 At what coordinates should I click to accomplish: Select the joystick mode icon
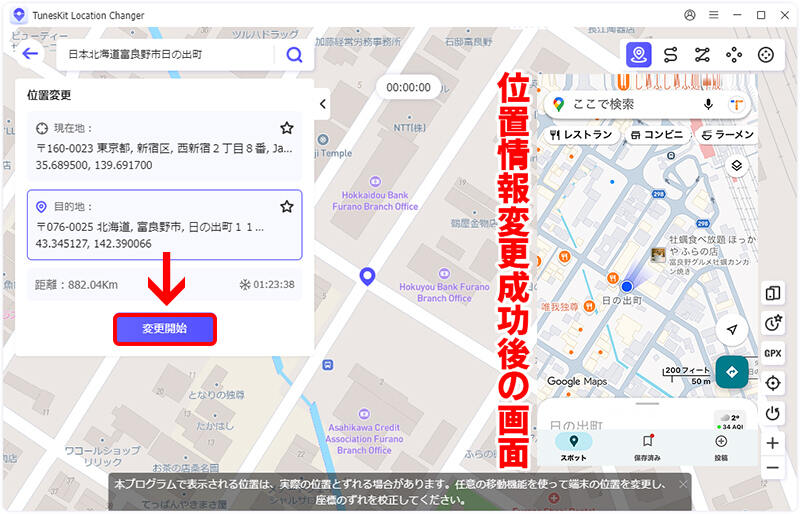coord(765,55)
